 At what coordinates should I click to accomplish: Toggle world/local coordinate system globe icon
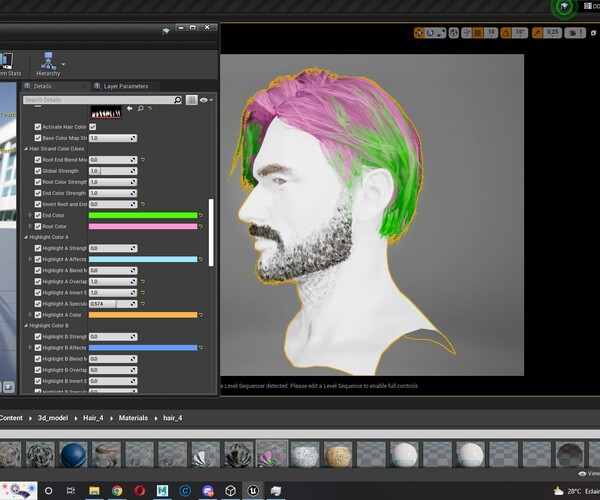tap(454, 33)
